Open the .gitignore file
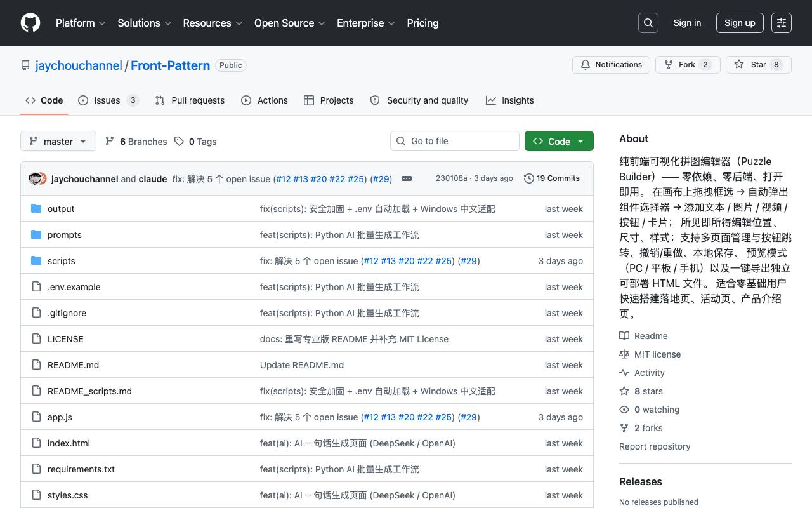This screenshot has height=508, width=812. tap(67, 313)
